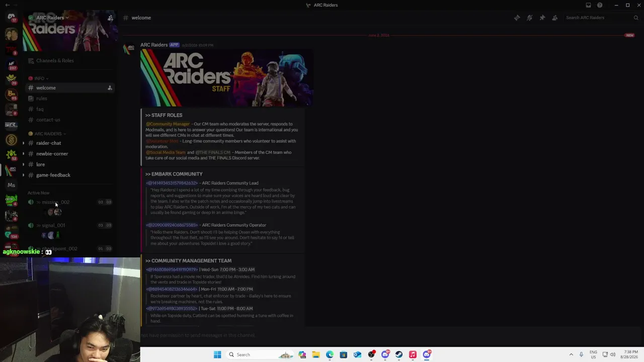Viewport: 644px width, 362px height.
Task: Click the Windows taskbar Search box
Action: (261, 354)
